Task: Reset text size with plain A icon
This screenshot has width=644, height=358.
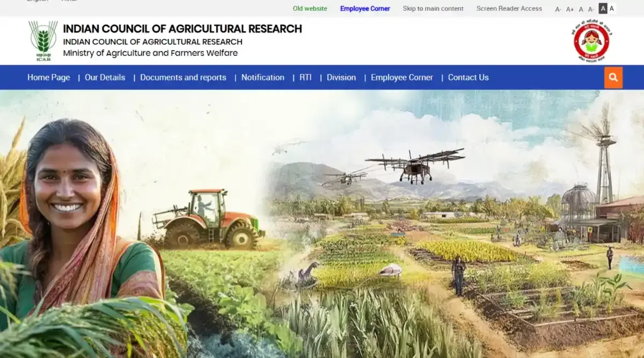Action: pyautogui.click(x=581, y=9)
